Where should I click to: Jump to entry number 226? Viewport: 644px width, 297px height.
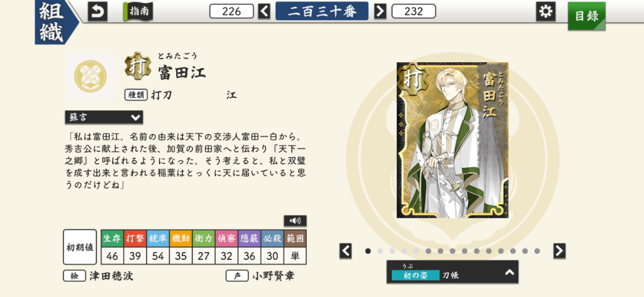coord(231,11)
